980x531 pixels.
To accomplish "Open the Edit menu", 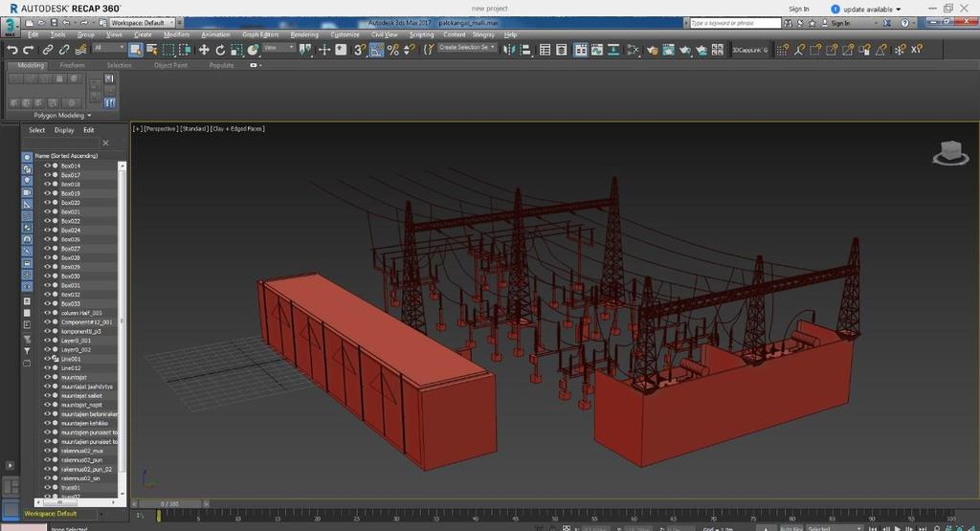I will pyautogui.click(x=33, y=35).
